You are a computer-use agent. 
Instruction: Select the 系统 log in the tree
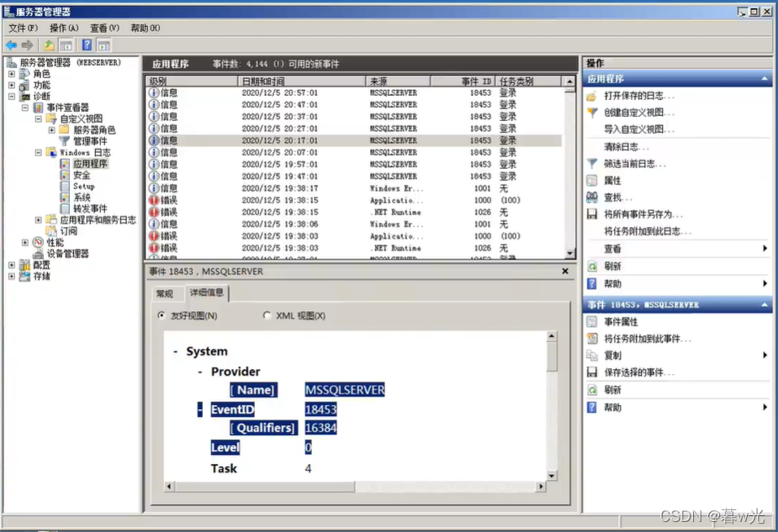[x=82, y=198]
